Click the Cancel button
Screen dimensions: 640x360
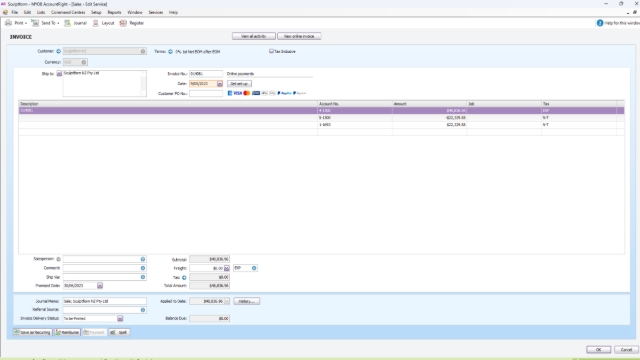click(x=626, y=350)
